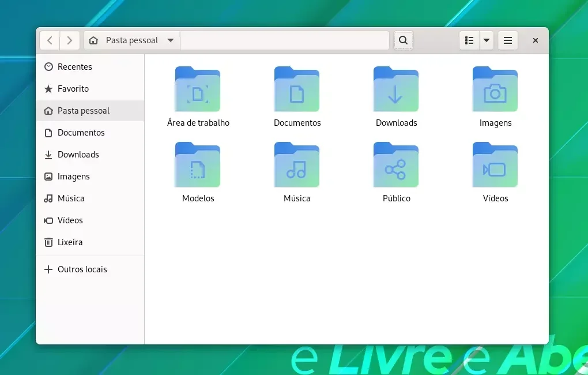Switch to list view

pos(469,40)
